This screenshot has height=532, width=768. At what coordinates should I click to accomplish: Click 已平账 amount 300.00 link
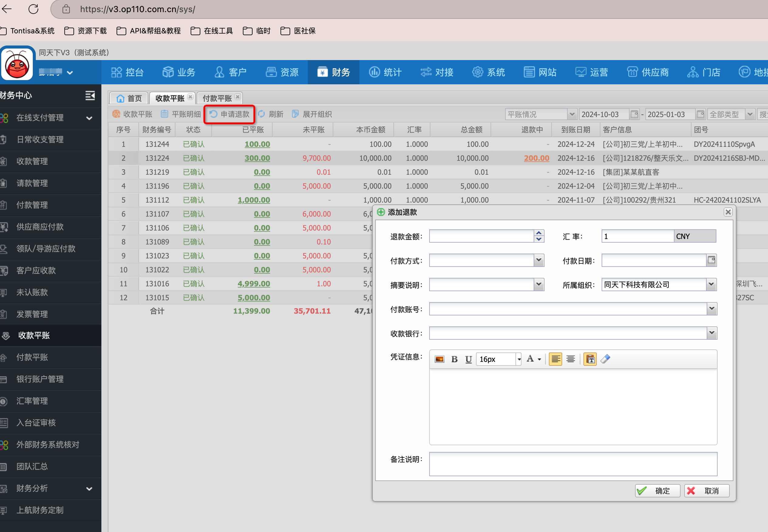[257, 158]
